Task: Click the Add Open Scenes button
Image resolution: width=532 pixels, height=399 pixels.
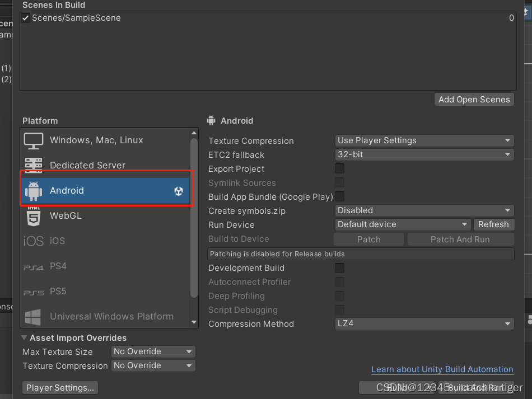Action: 474,100
